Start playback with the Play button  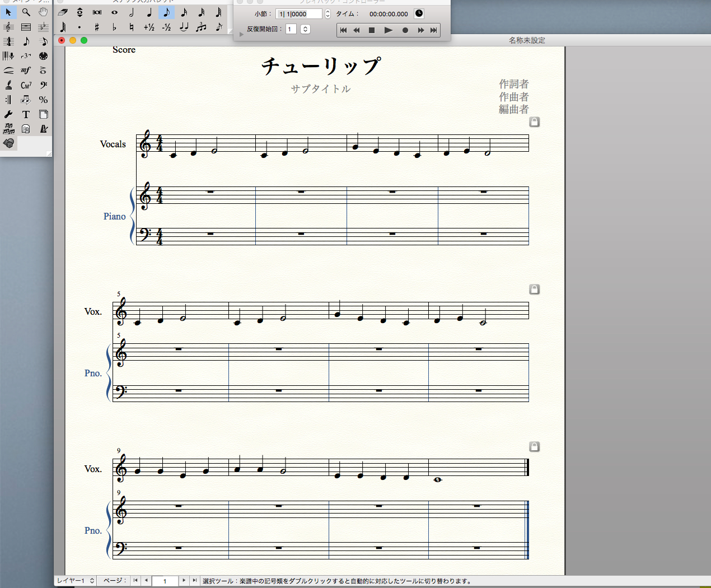[388, 30]
